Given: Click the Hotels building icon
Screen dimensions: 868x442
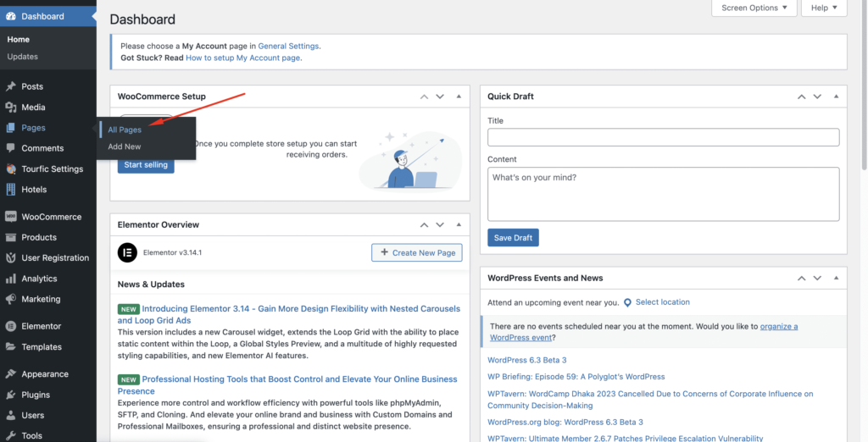Looking at the screenshot, I should coord(10,189).
